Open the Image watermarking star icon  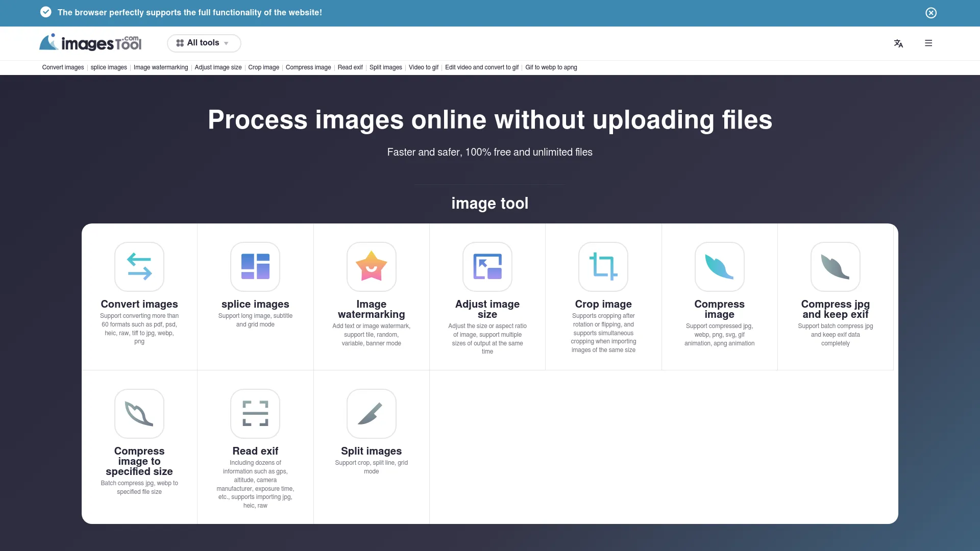click(372, 267)
